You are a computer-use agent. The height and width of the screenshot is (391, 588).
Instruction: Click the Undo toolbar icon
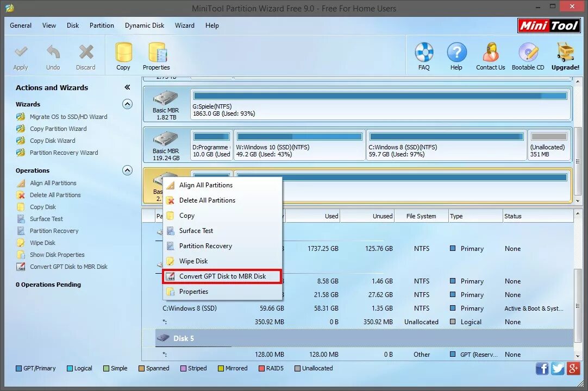coord(53,55)
